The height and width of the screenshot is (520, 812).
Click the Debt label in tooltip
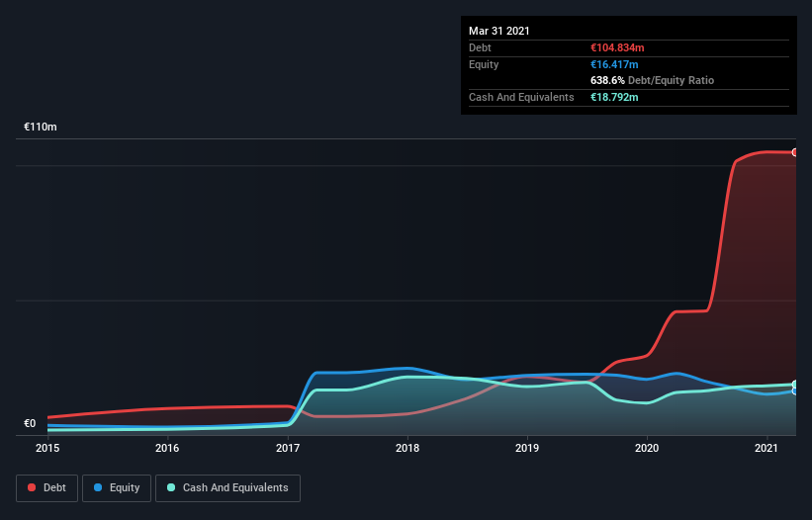[480, 47]
